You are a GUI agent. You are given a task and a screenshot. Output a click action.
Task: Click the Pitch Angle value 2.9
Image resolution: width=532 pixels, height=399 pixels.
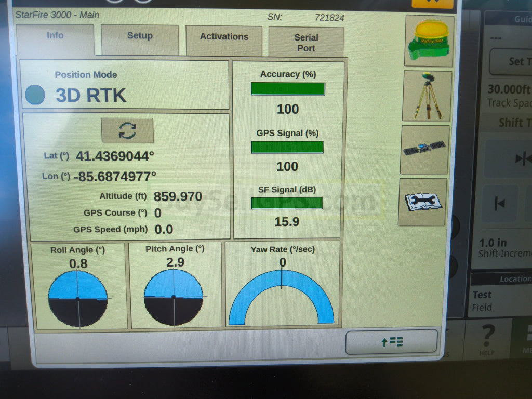[x=176, y=262]
